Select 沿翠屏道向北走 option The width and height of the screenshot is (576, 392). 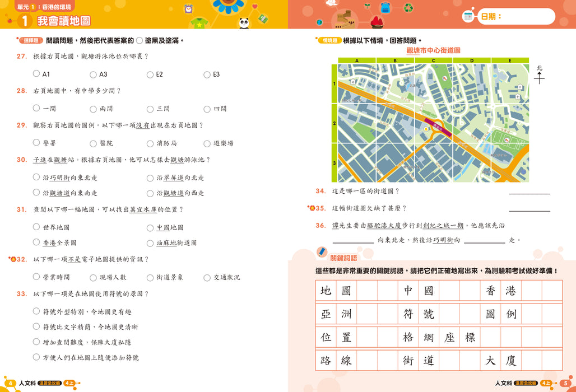[x=150, y=179]
